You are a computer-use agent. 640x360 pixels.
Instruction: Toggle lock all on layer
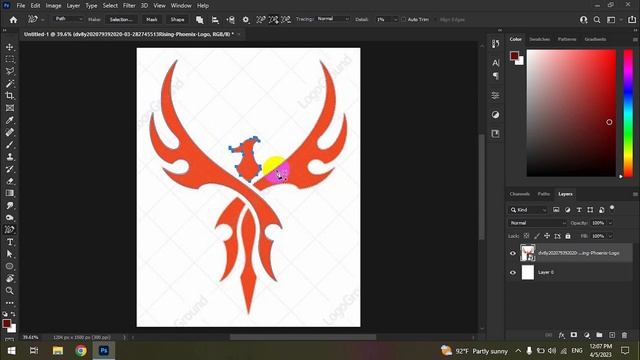[x=568, y=236]
